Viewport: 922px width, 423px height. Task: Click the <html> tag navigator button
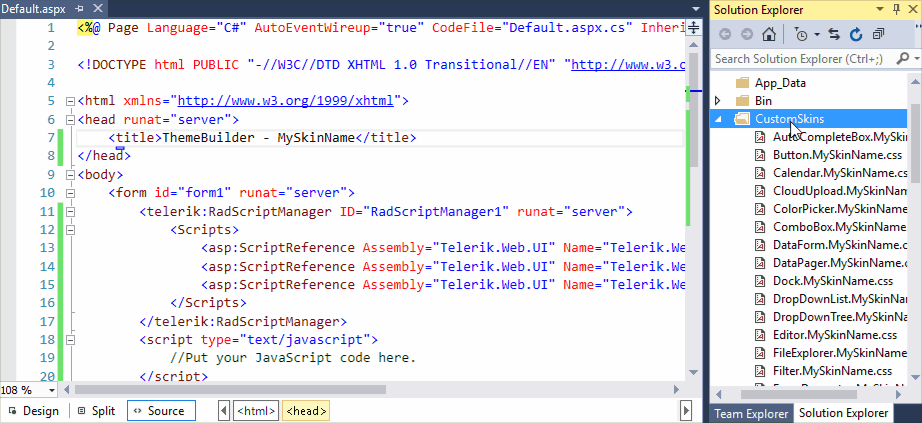coord(256,411)
